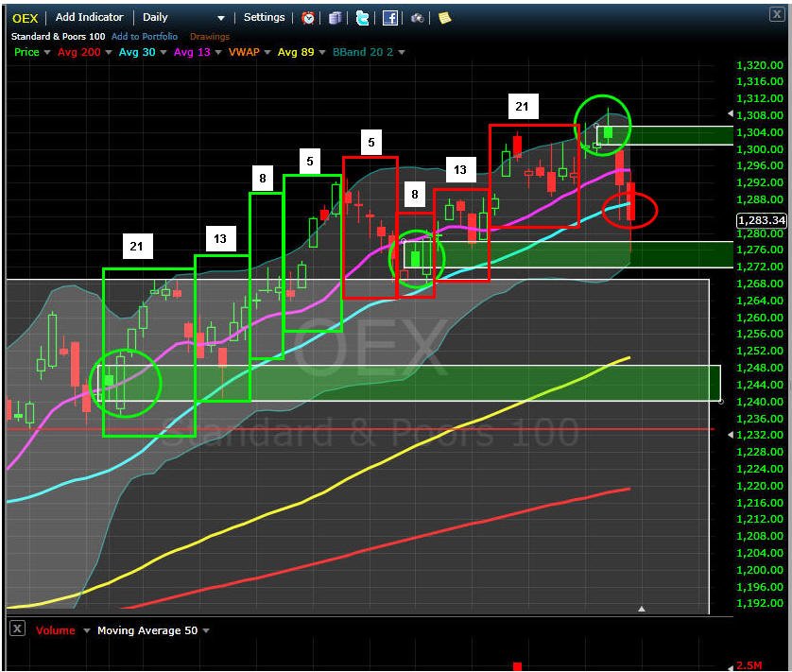Click the 1,320.00 price axis label
792x672 pixels.
pos(760,65)
